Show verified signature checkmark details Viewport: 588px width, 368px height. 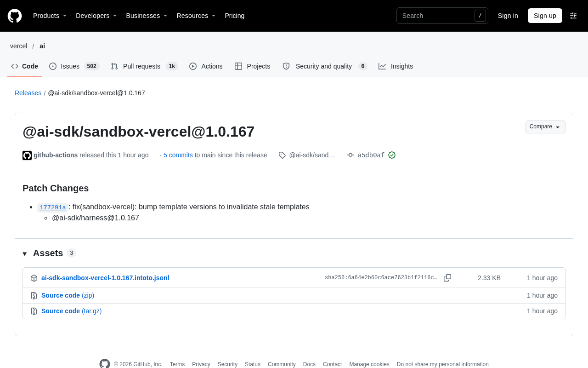pyautogui.click(x=392, y=155)
